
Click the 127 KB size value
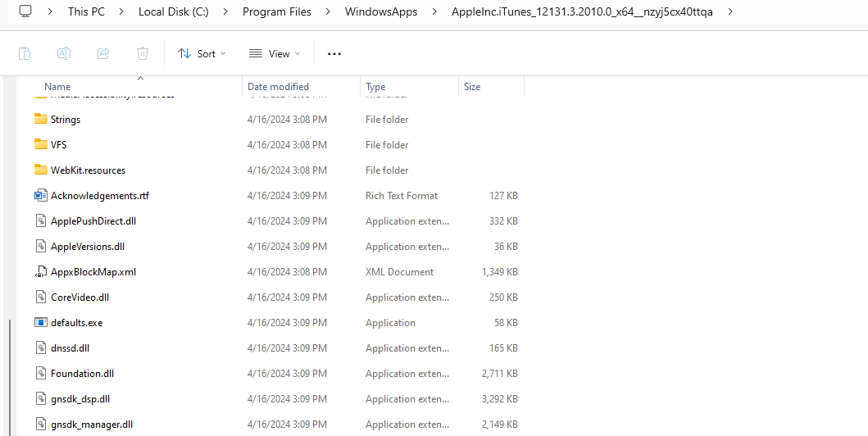tap(504, 195)
